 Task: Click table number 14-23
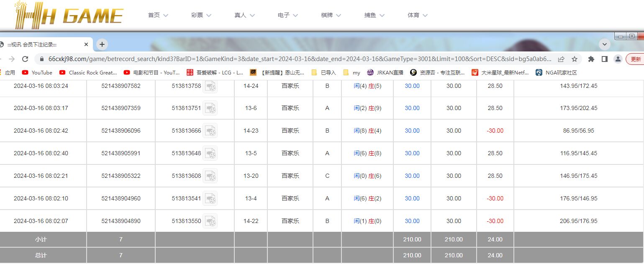pyautogui.click(x=251, y=131)
